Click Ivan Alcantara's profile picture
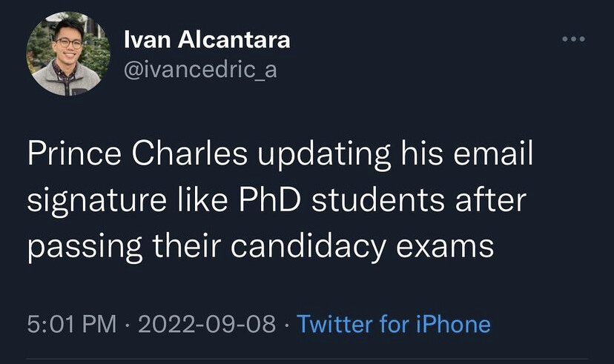Viewport: 614px width, 364px height. click(58, 58)
